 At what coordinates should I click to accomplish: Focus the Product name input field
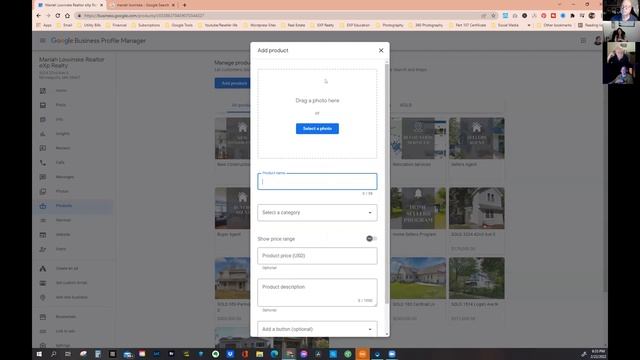317,182
